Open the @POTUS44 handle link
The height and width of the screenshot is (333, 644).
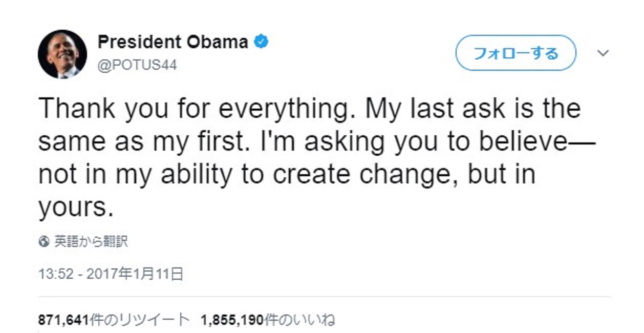tap(137, 66)
